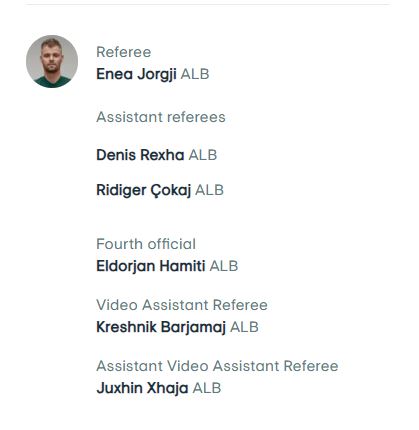Click the referee's profile photo
Viewport: 419px width, 430px height.
[52, 61]
